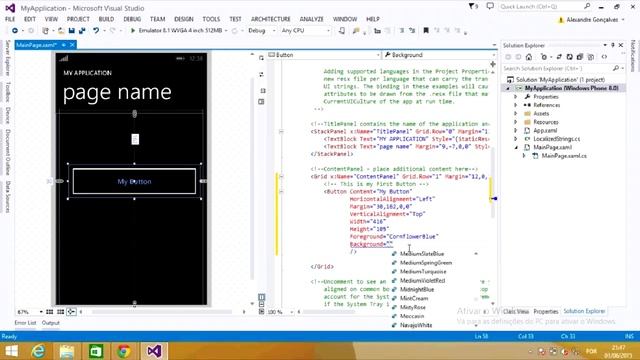The height and width of the screenshot is (360, 640).
Task: Click the Quick Launch magnifier icon
Action: point(587,6)
